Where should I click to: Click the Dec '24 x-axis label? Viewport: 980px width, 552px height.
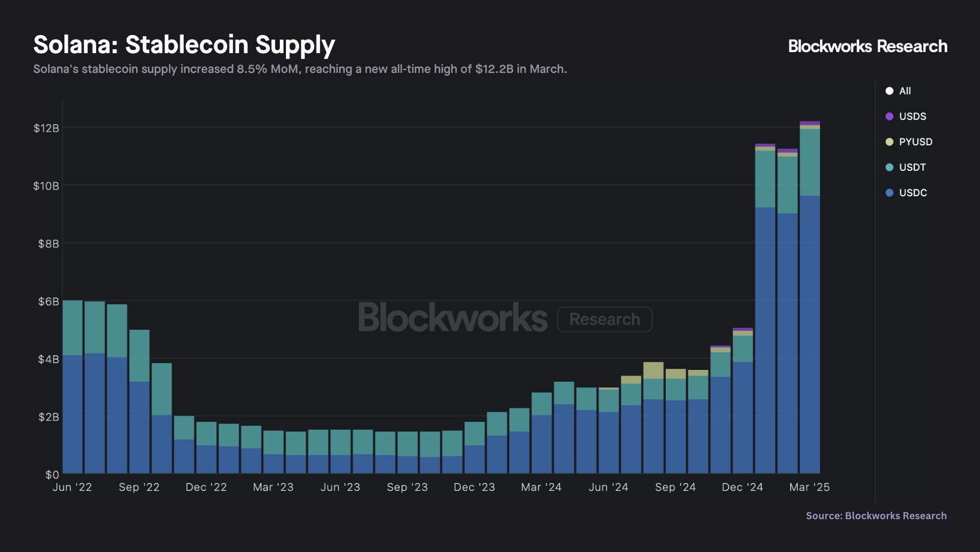point(742,487)
